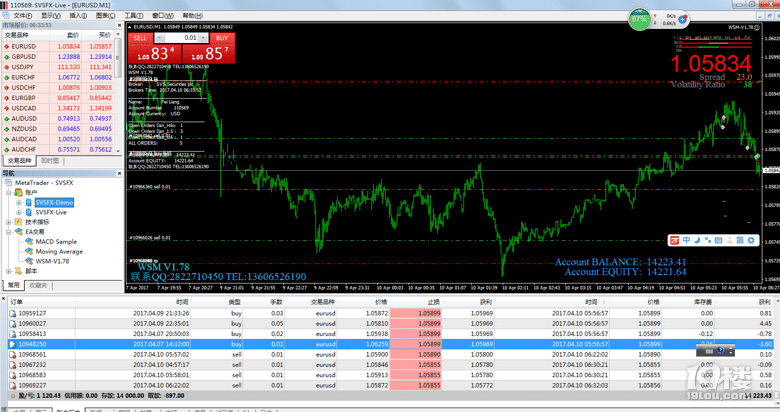Select the SVSFX-Live account
The image size is (780, 412).
click(x=51, y=212)
